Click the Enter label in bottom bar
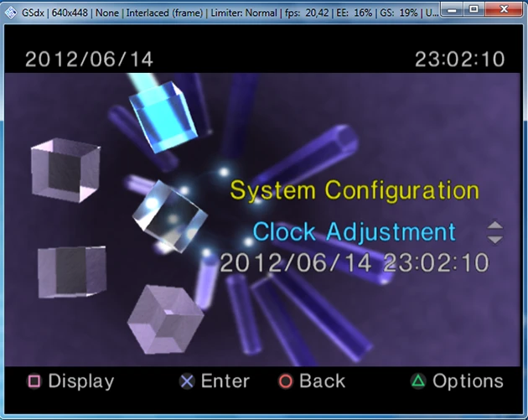 [x=225, y=381]
